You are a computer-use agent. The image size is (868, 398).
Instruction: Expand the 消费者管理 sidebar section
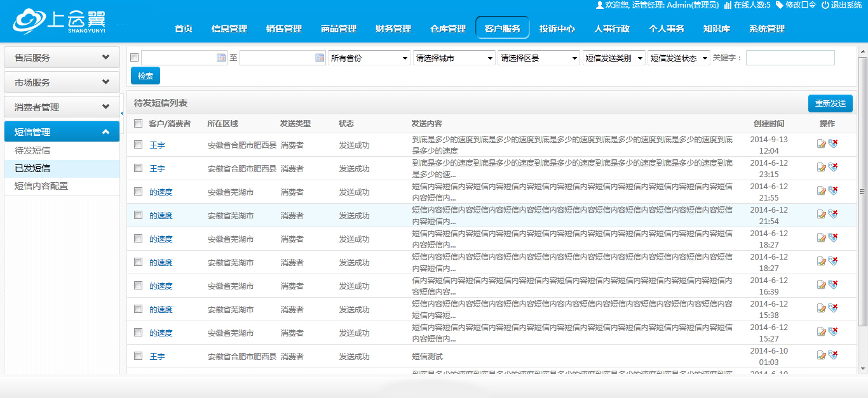point(62,107)
